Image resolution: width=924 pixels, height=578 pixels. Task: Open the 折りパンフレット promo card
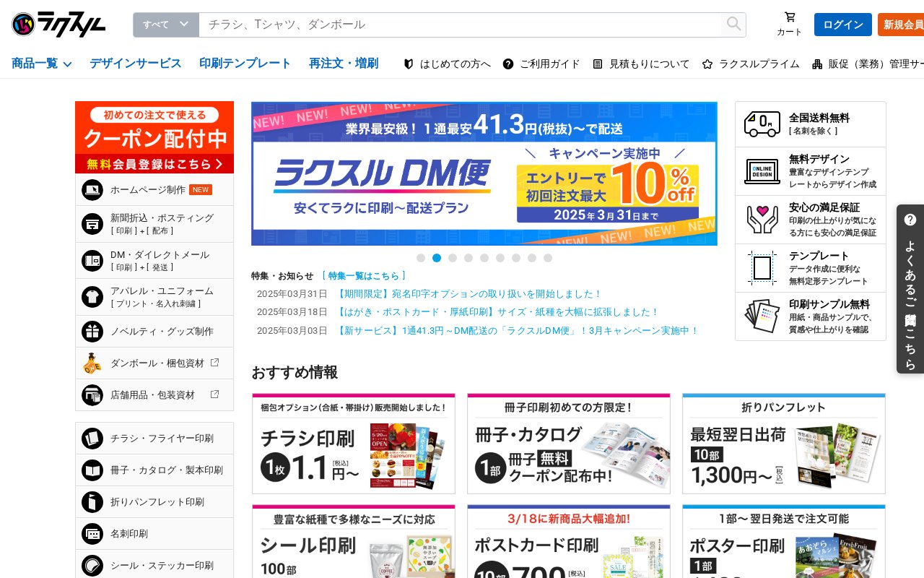tap(784, 444)
